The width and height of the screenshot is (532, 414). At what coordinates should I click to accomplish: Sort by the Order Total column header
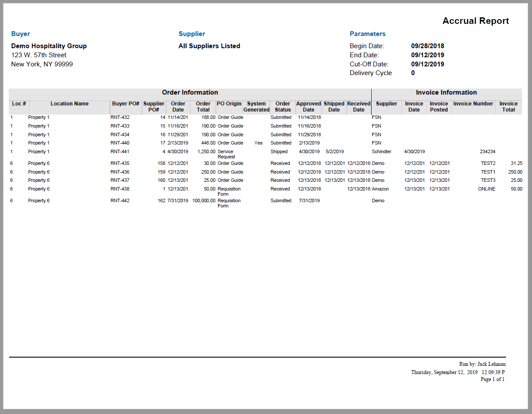point(203,107)
